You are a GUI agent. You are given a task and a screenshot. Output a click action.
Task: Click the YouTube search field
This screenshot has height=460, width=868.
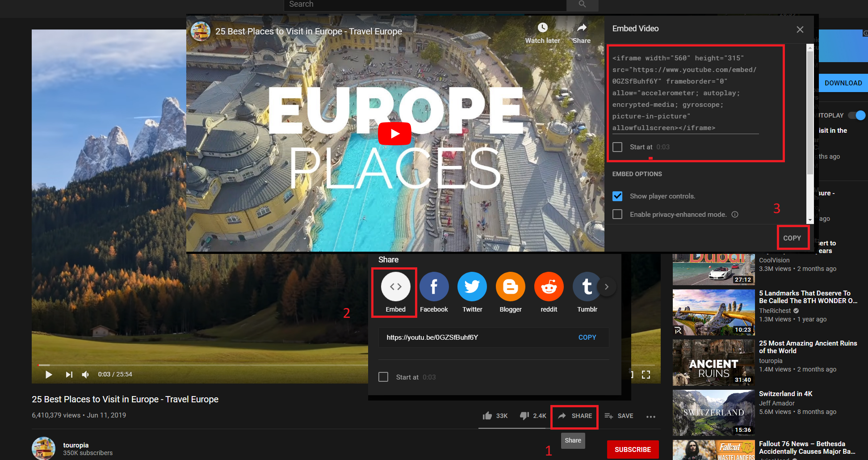point(424,4)
